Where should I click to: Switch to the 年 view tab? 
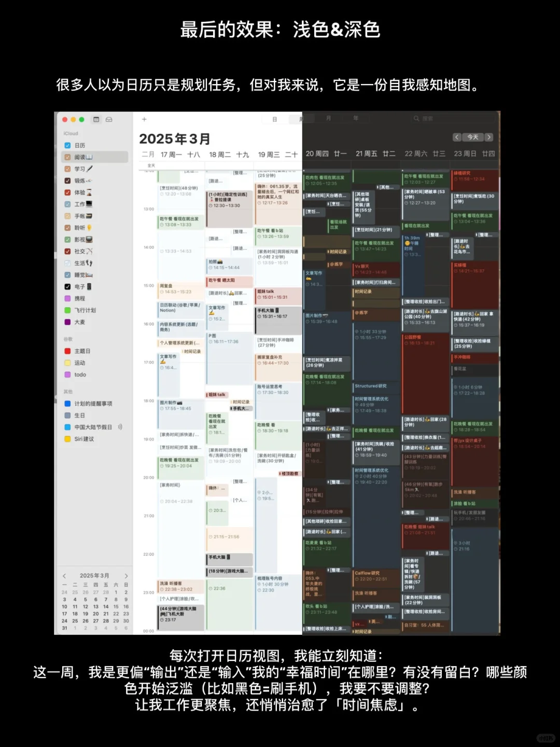tap(356, 118)
